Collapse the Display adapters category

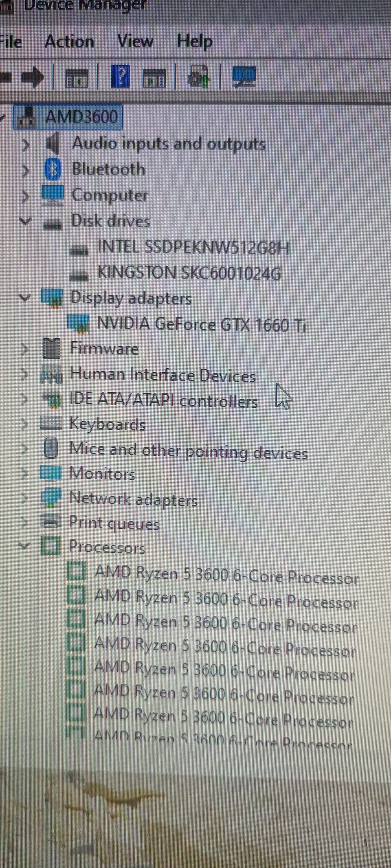point(25,297)
